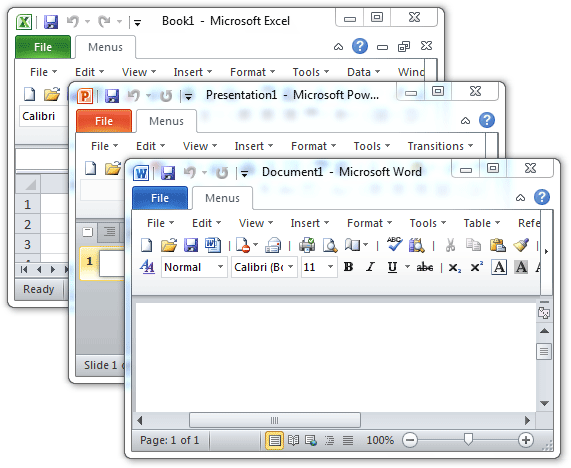Click the Copy icon in Word toolbar
Image resolution: width=571 pixels, height=468 pixels.
coord(473,245)
